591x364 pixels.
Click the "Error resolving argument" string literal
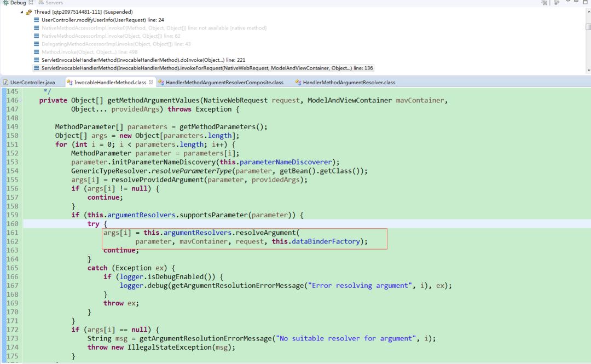[x=360, y=286]
